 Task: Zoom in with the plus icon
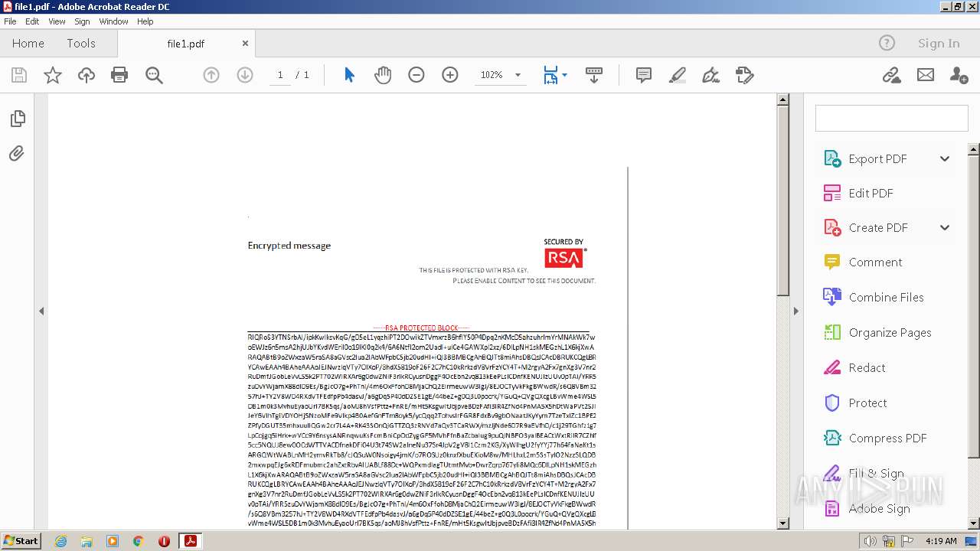pyautogui.click(x=450, y=75)
